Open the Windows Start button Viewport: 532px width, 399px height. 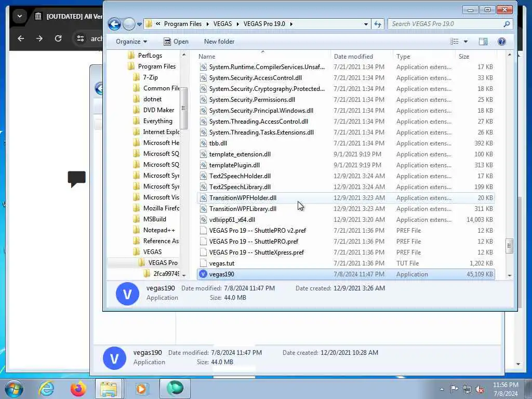pos(13,388)
